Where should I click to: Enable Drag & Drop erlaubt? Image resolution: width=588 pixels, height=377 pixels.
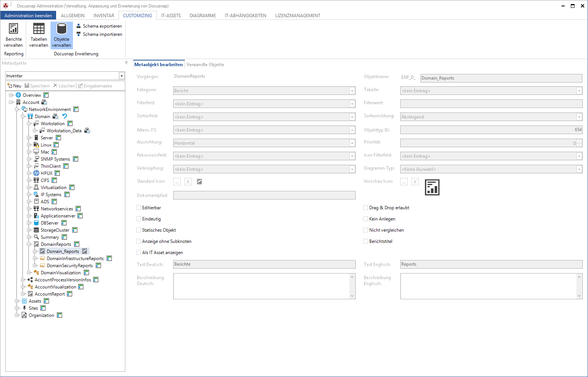coord(366,208)
